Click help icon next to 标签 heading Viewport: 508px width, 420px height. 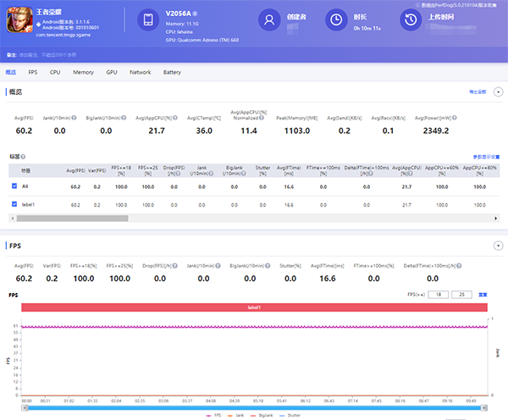[24, 157]
